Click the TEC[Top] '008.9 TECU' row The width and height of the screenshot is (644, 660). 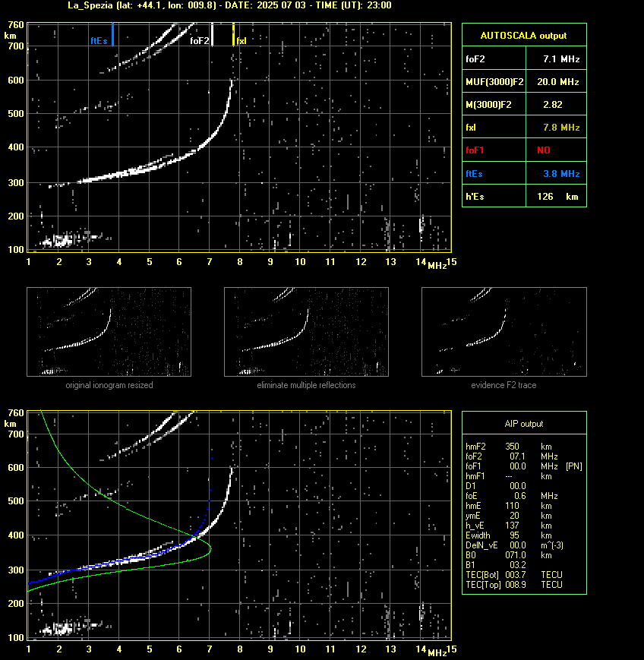point(514,585)
